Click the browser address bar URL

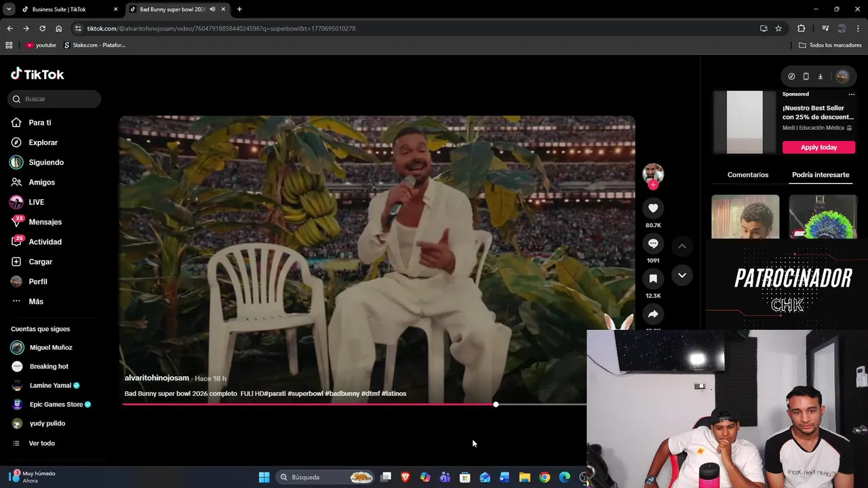(x=221, y=28)
